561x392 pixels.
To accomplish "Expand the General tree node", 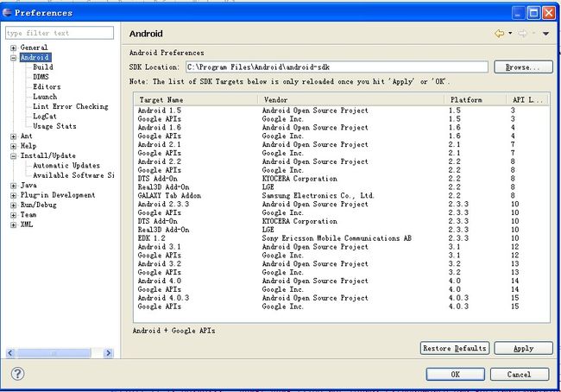I will (13, 48).
